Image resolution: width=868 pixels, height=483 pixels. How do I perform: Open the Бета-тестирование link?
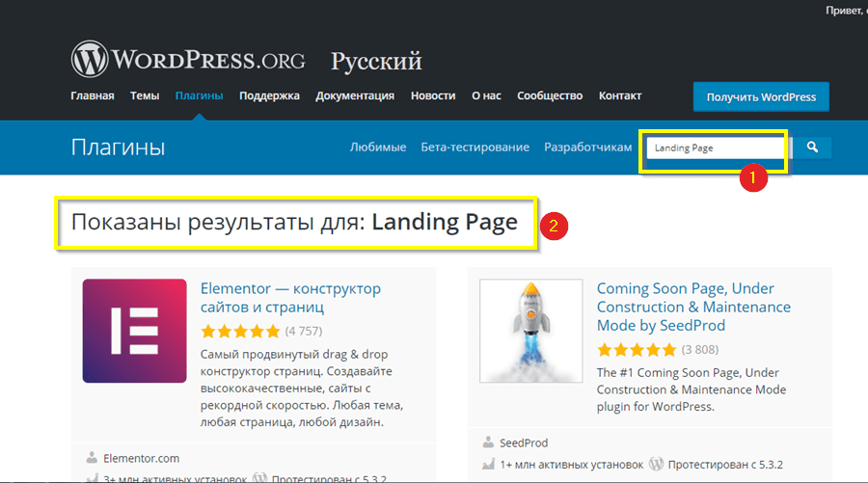pyautogui.click(x=475, y=148)
